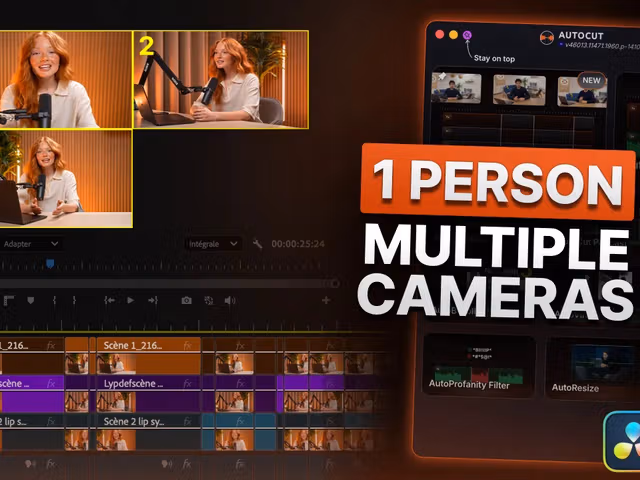Open the wrench settings icon in monitor

coord(257,244)
